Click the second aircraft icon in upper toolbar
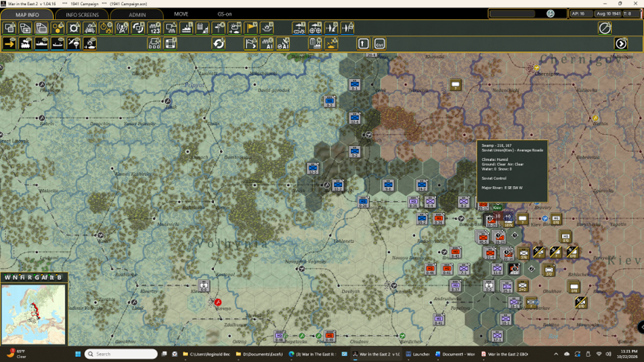This screenshot has width=644, height=362. click(x=347, y=28)
